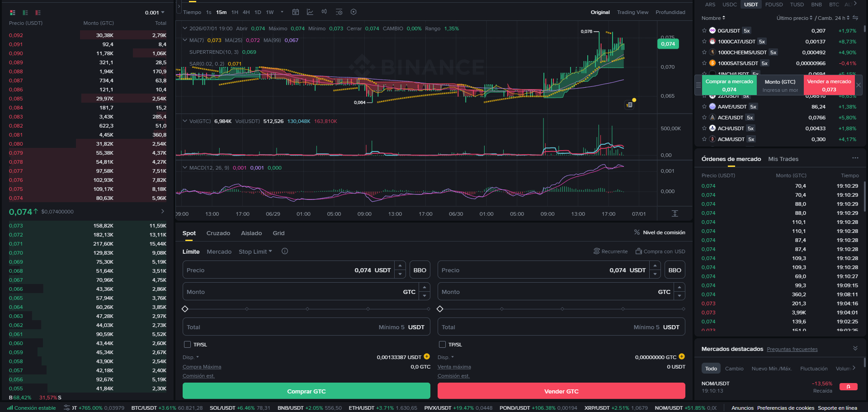868x412 pixels.
Task: Click the order marker icon on chart
Action: point(629,104)
